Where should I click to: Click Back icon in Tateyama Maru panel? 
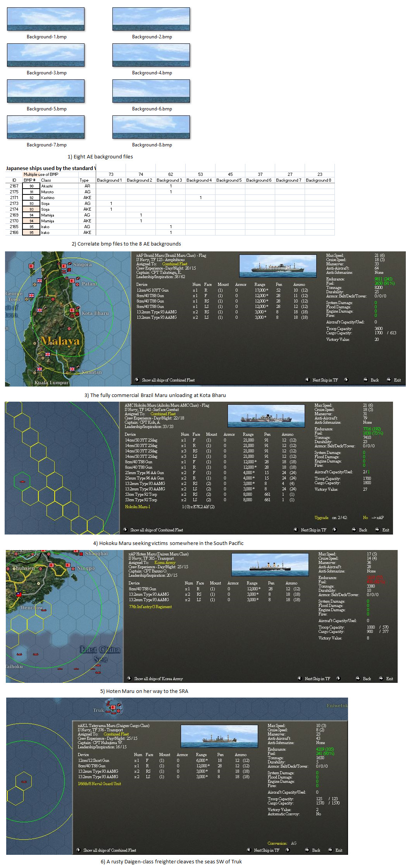(307, 850)
